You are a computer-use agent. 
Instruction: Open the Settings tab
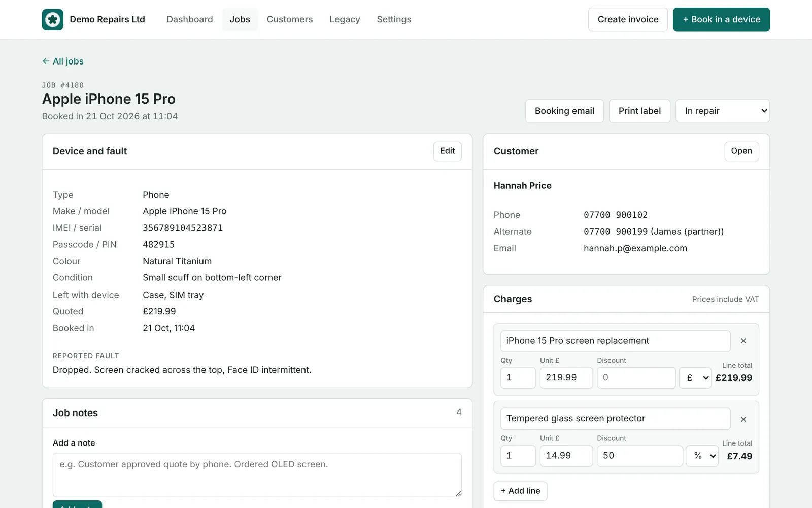394,19
